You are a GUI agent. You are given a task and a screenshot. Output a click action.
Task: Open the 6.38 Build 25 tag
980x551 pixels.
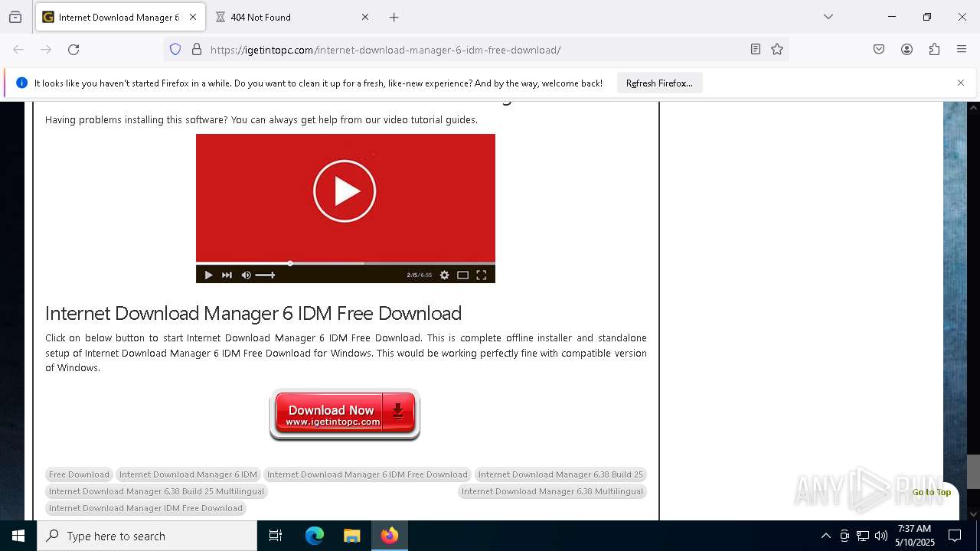[560, 474]
